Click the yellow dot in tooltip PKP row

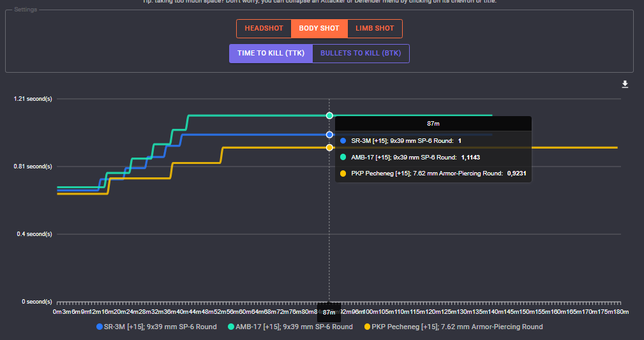pos(343,173)
